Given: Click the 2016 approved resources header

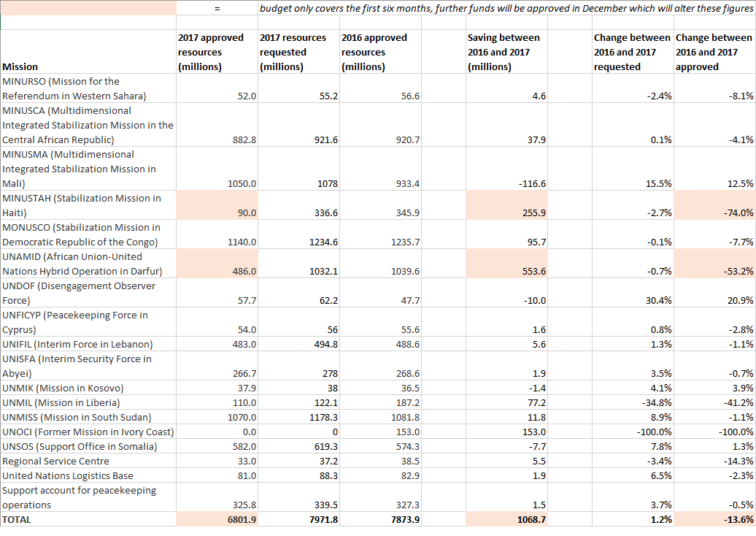Looking at the screenshot, I should pyautogui.click(x=380, y=52).
